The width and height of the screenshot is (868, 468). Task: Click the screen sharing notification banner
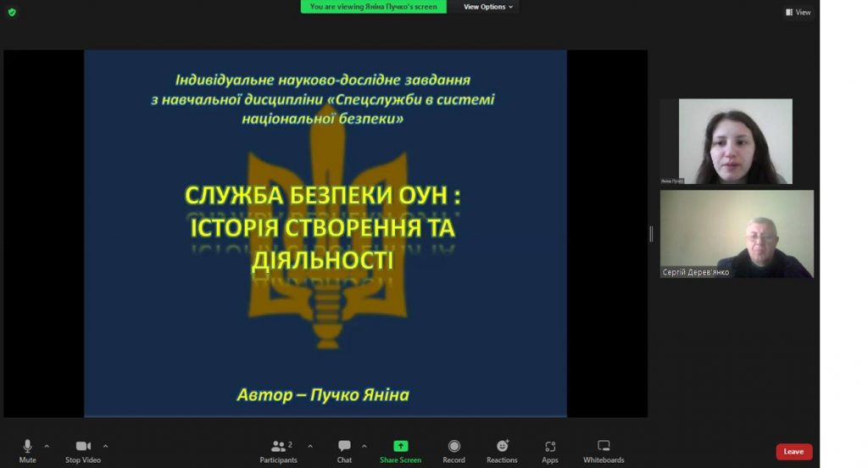(x=373, y=7)
